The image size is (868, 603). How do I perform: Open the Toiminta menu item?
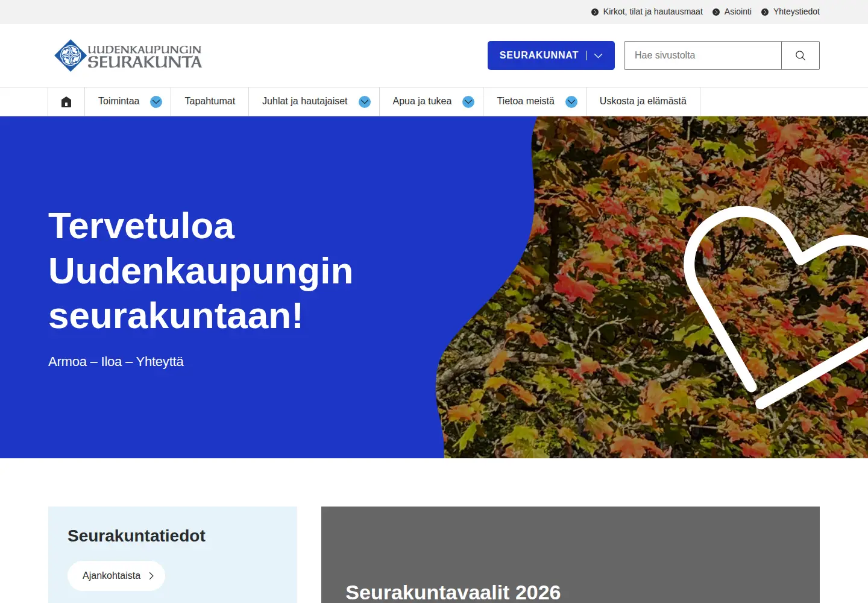click(119, 101)
